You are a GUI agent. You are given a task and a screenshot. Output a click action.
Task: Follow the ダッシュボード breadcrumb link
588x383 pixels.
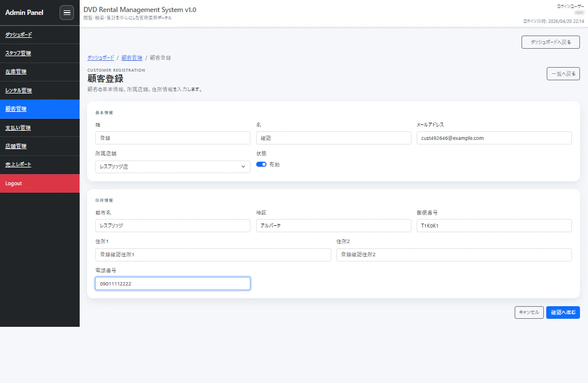coord(100,58)
